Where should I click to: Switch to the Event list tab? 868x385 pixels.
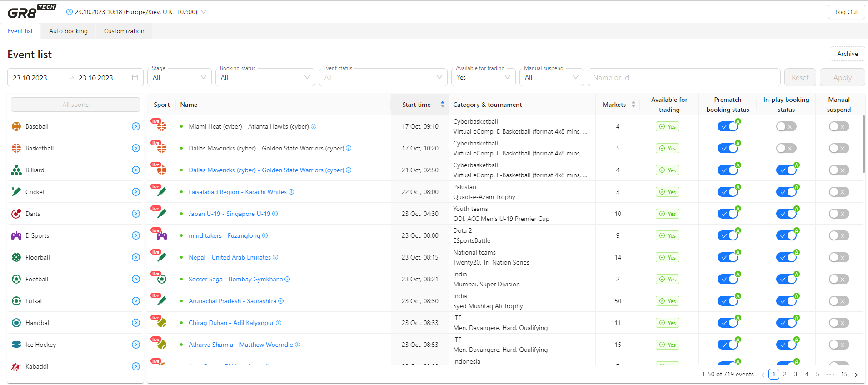(20, 31)
